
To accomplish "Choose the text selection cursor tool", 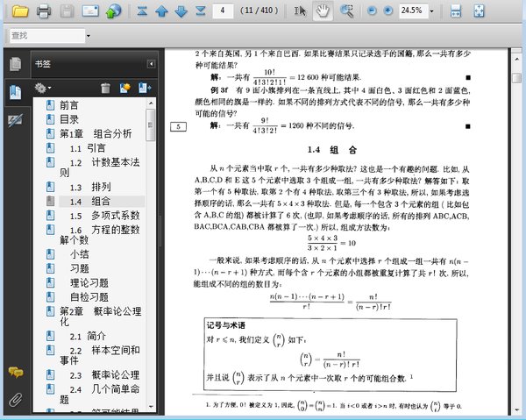I will (x=300, y=11).
